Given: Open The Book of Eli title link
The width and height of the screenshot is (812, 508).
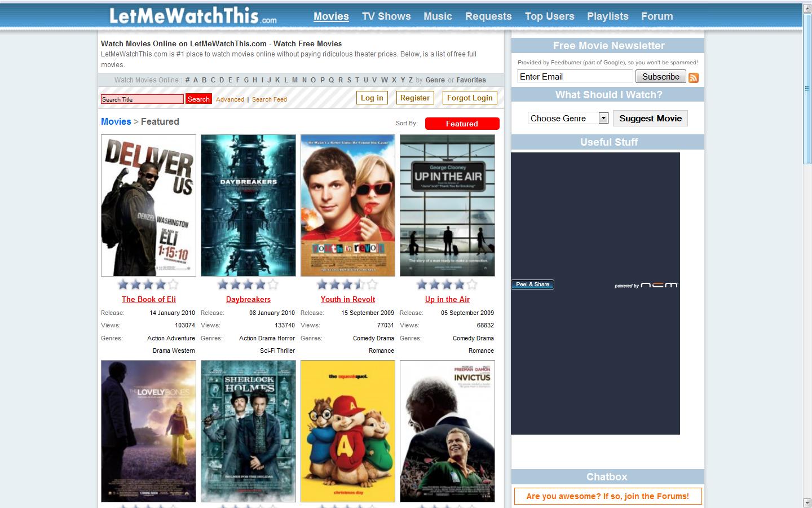Looking at the screenshot, I should 149,299.
